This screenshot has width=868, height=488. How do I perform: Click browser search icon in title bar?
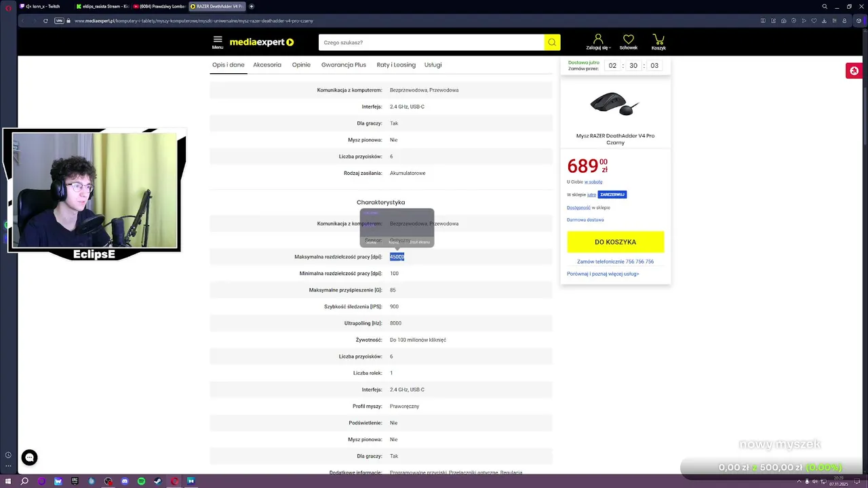(825, 6)
